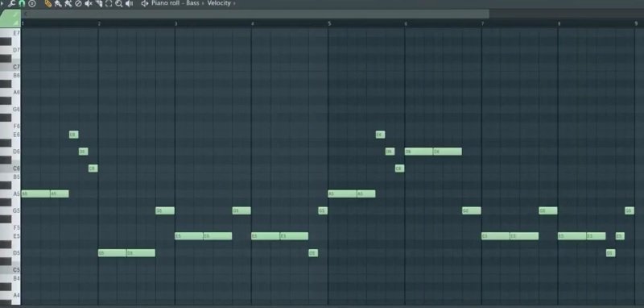Viewport: 644px width, 308px height.
Task: Select the Delete tool icon
Action: (x=78, y=4)
